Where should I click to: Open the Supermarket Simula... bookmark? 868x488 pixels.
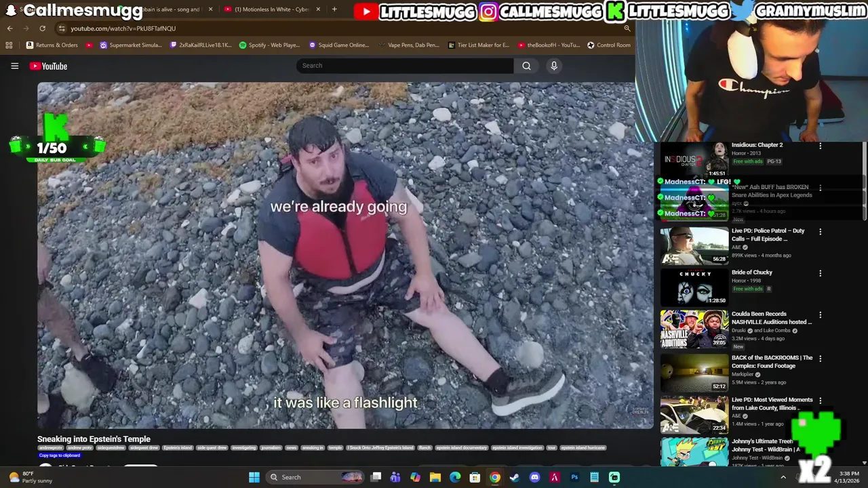click(x=130, y=45)
